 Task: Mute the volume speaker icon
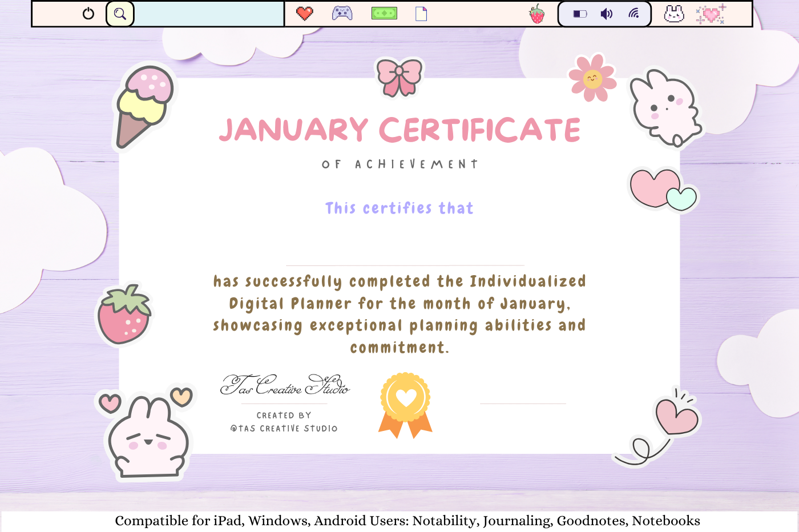[x=607, y=14]
